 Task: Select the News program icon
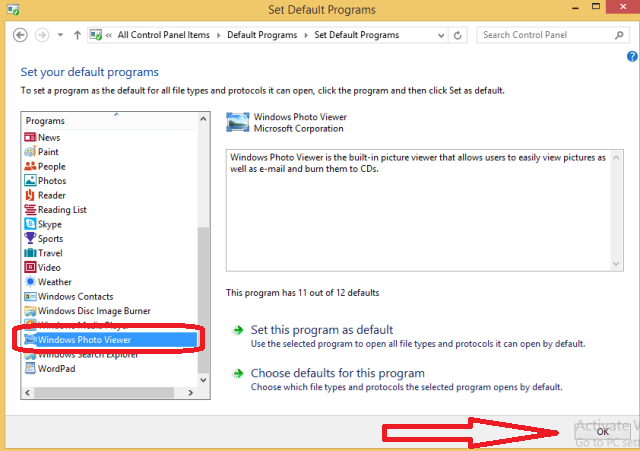(30, 137)
